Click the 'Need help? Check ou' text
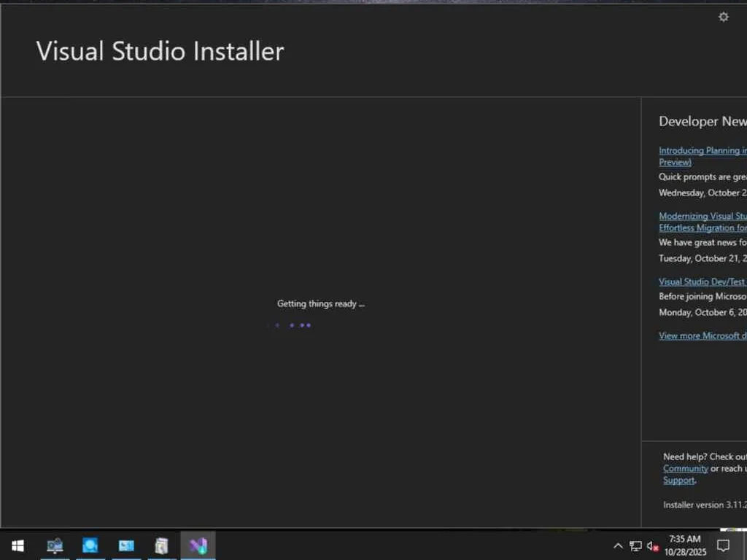 coord(705,456)
